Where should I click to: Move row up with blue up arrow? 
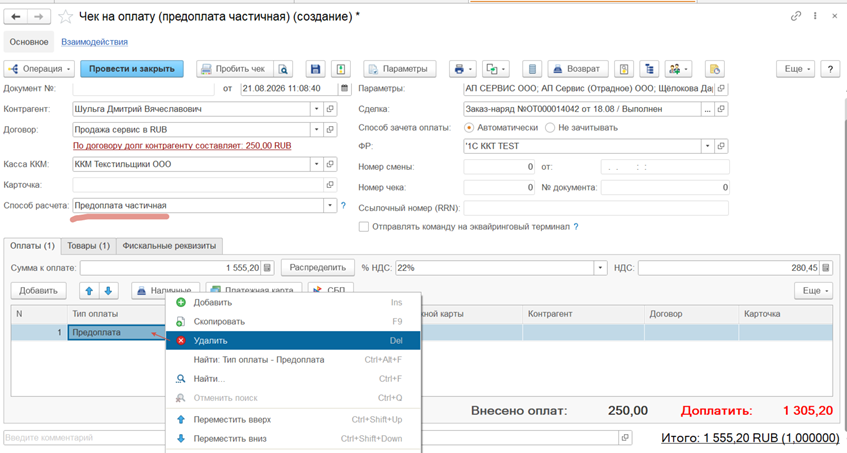[89, 290]
